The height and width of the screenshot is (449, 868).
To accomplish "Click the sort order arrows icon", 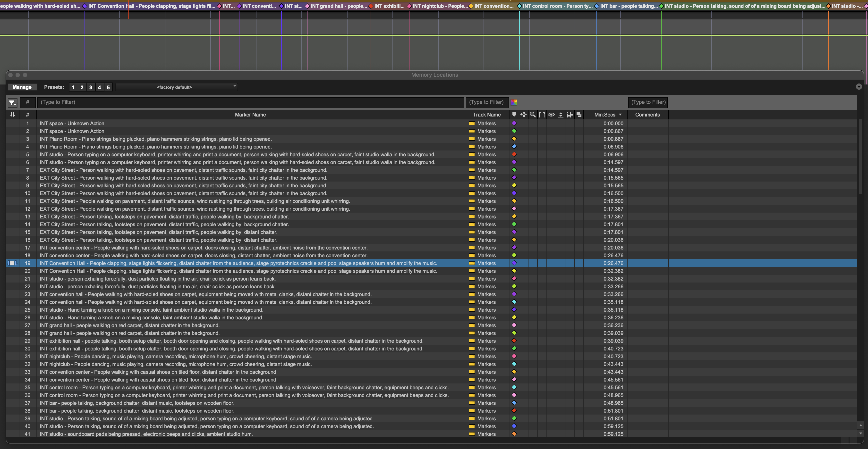I will 12,115.
